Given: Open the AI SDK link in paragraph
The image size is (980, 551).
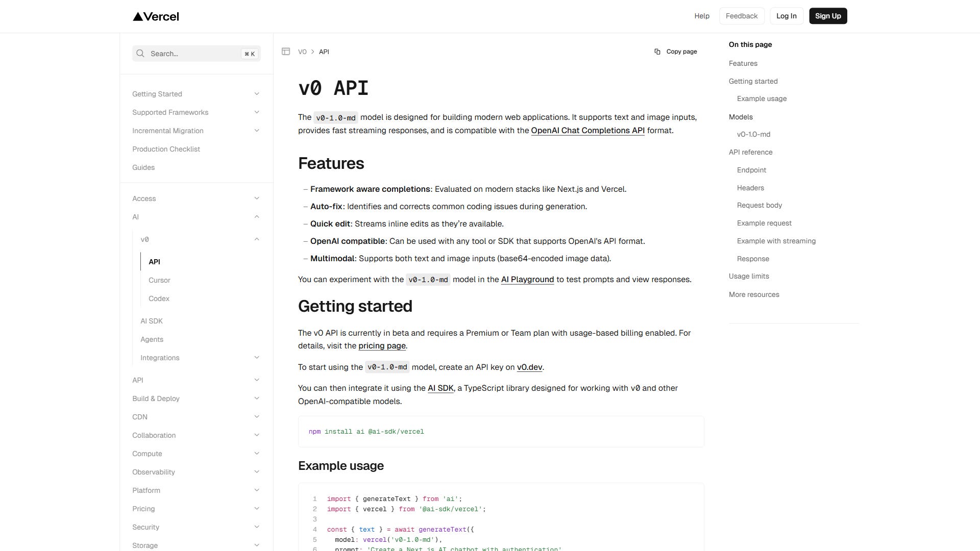Looking at the screenshot, I should click(440, 388).
